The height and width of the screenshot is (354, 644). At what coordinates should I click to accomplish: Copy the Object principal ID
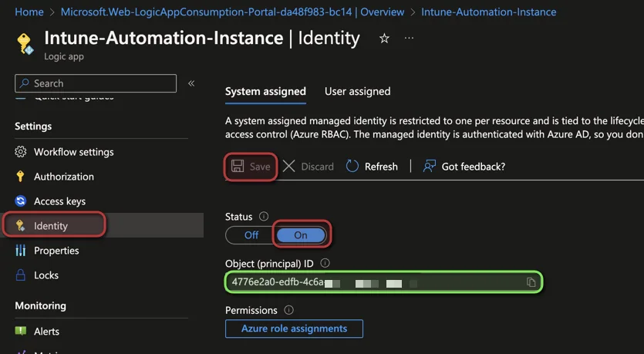pos(531,282)
